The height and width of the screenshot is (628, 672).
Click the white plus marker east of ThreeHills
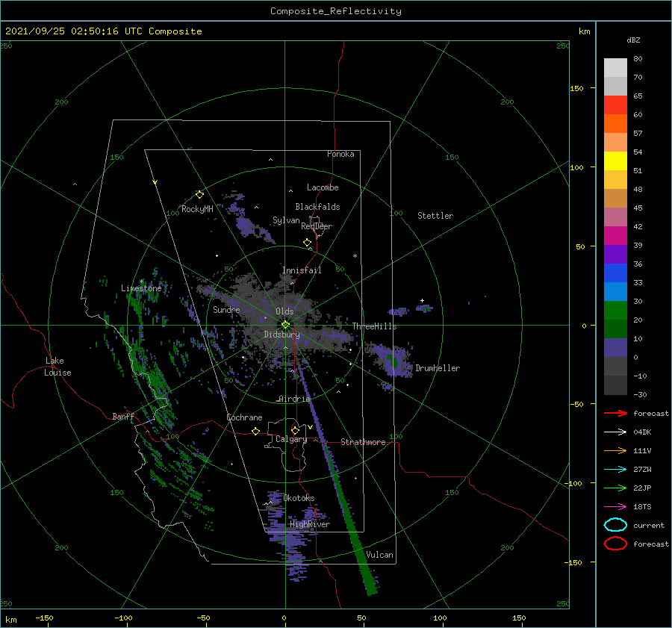[x=422, y=300]
